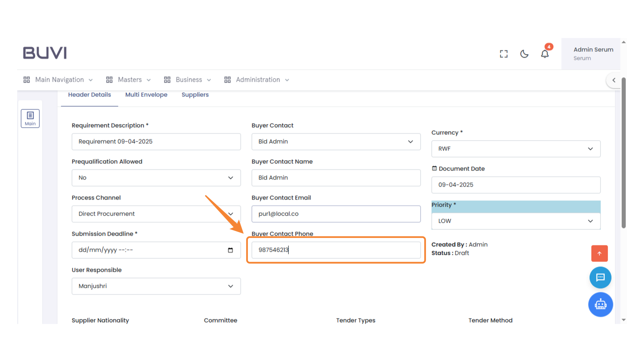Viewport: 644px width, 362px height.
Task: Click the Buyer Contact Email field
Action: click(336, 214)
